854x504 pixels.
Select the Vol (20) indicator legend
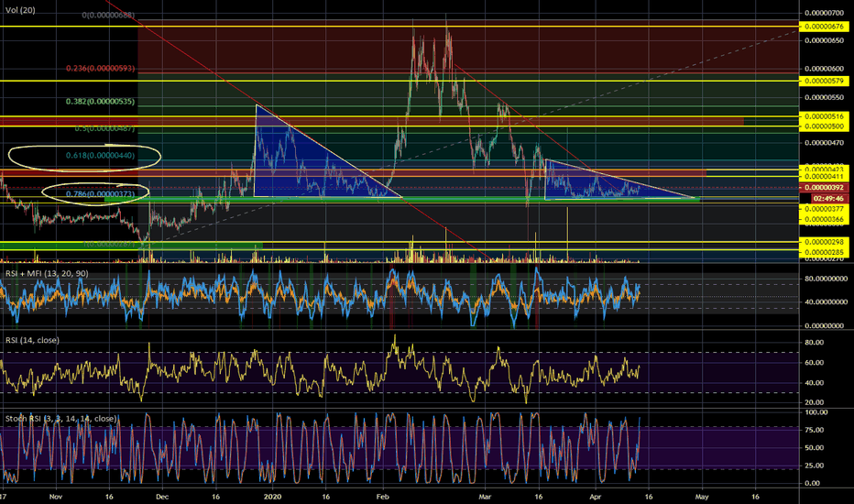(x=20, y=10)
